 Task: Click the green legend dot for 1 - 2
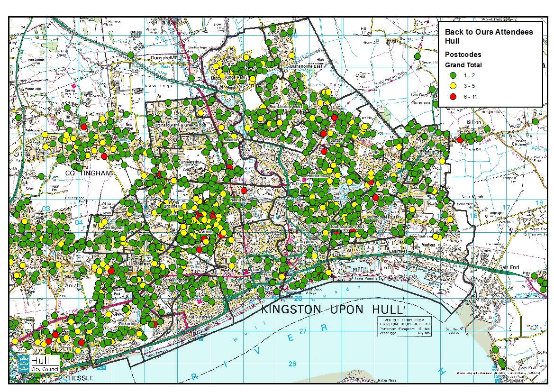tap(453, 75)
